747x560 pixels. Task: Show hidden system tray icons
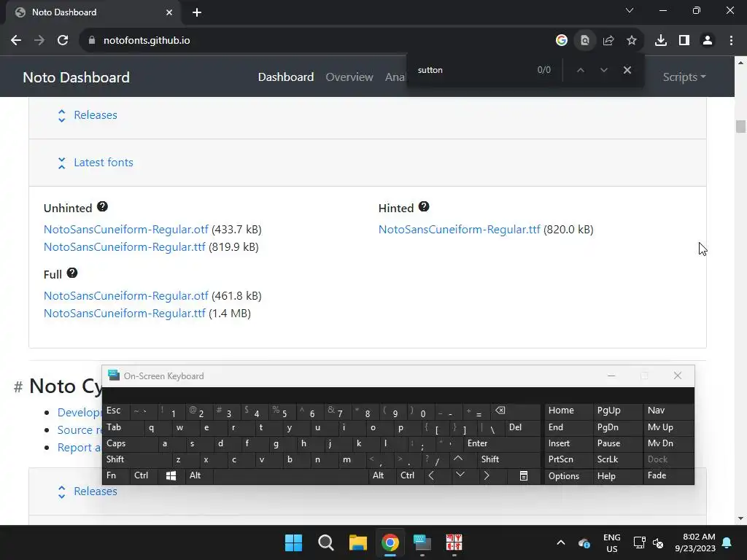click(x=561, y=542)
